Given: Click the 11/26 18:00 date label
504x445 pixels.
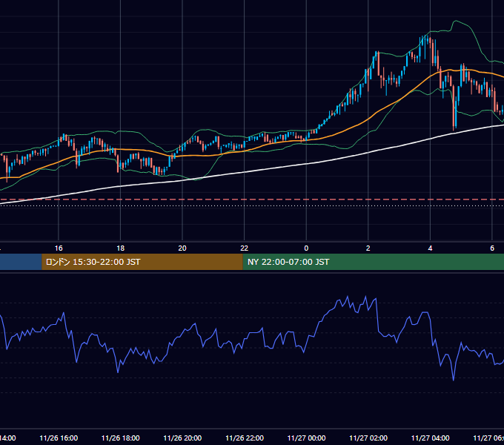Looking at the screenshot, I should click(121, 438).
